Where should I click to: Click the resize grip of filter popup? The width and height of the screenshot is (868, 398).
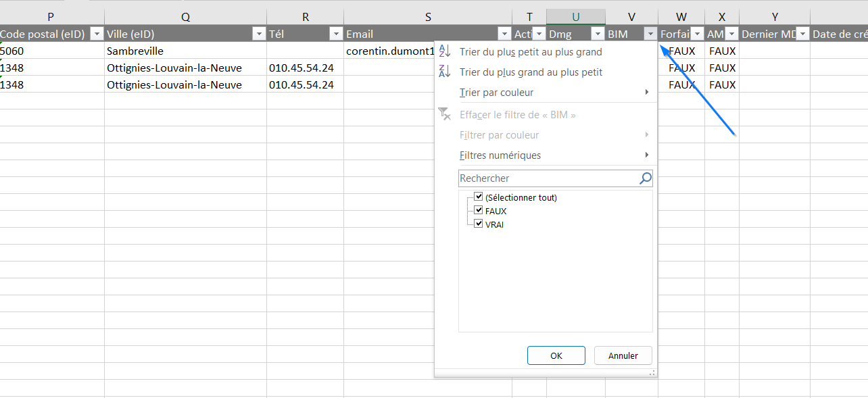(x=652, y=372)
